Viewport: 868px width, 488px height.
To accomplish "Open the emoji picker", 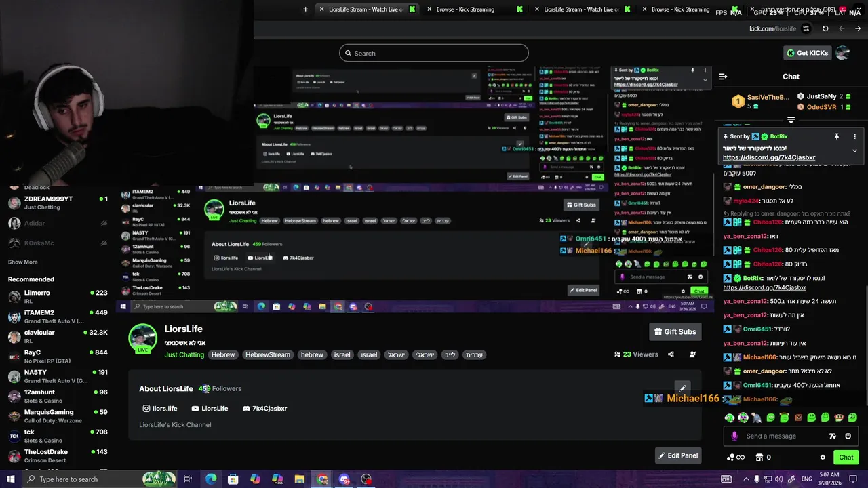I will point(848,436).
